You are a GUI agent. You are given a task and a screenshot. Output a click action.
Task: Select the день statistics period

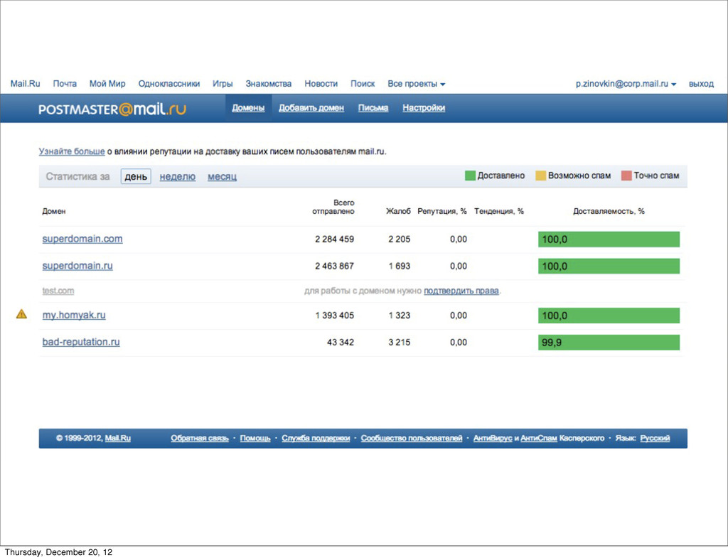(136, 176)
